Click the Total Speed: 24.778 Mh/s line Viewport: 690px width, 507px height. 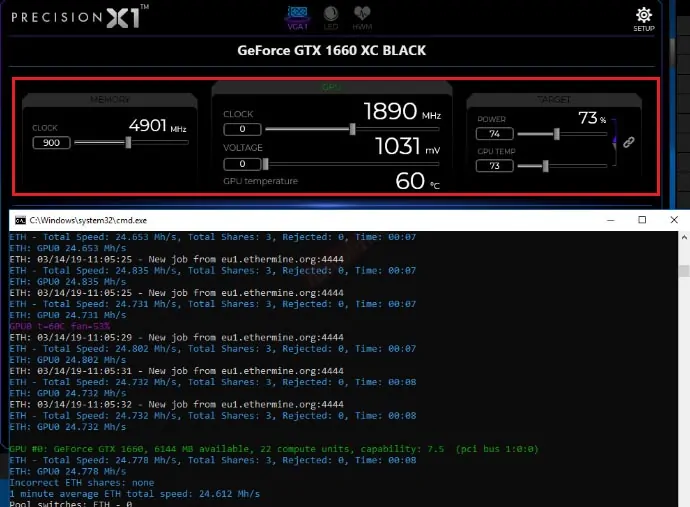(213, 460)
